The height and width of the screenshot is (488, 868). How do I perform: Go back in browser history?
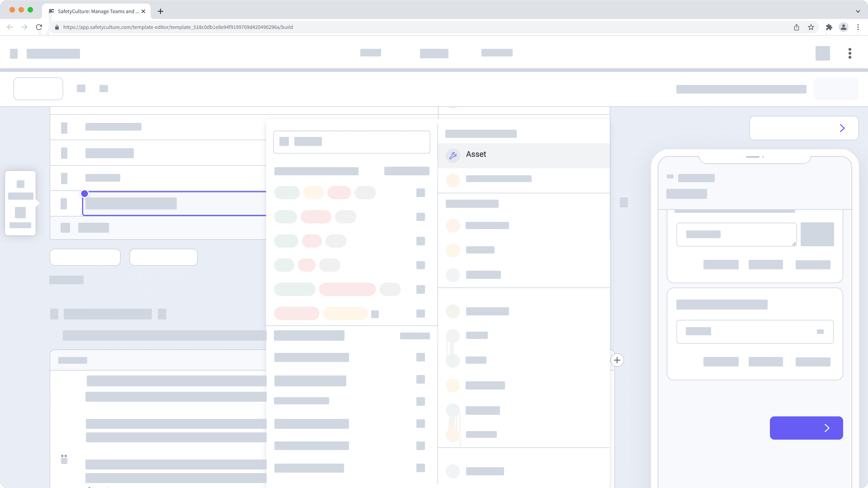(10, 27)
